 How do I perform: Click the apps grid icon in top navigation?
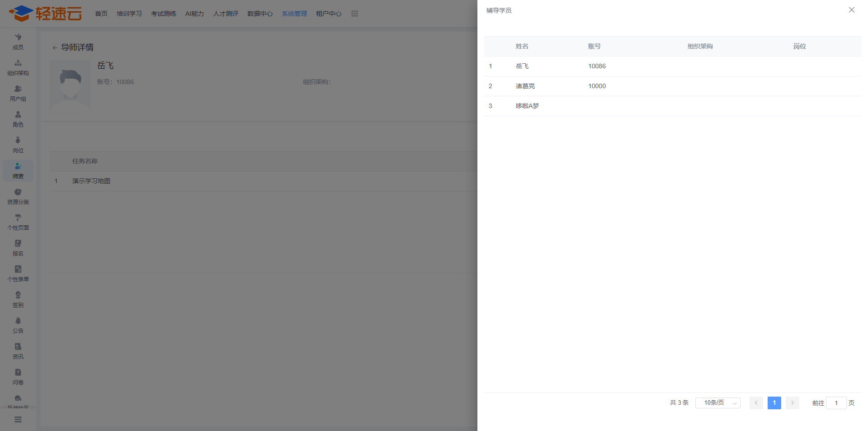click(x=354, y=14)
